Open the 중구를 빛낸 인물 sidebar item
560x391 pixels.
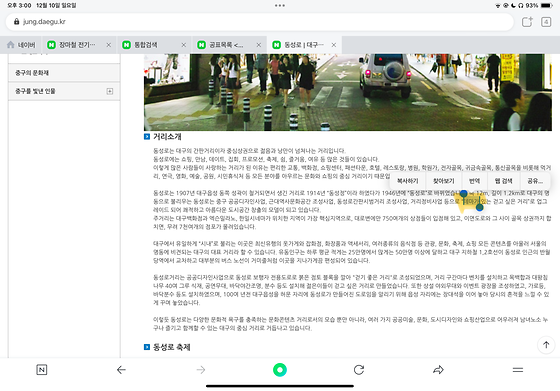click(64, 91)
